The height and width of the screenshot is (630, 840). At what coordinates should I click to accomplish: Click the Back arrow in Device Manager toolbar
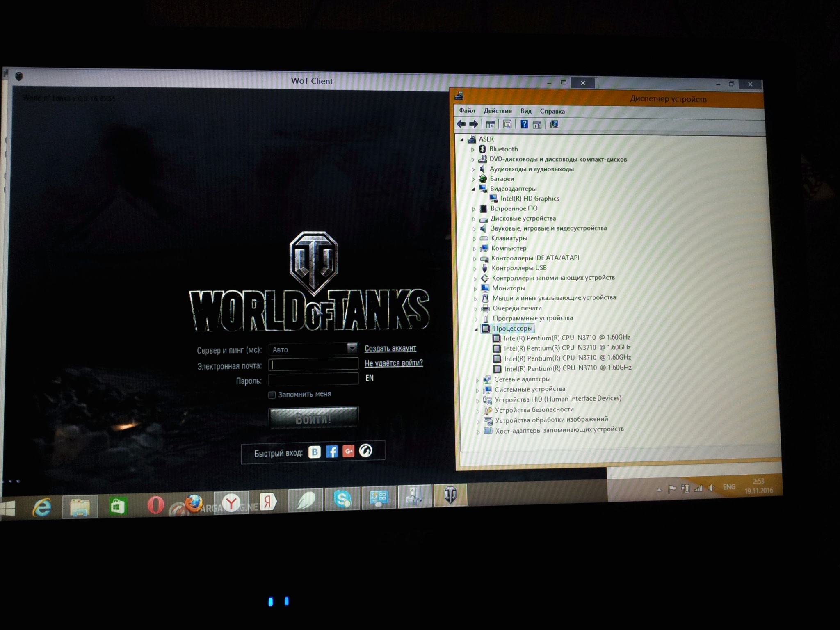(461, 124)
